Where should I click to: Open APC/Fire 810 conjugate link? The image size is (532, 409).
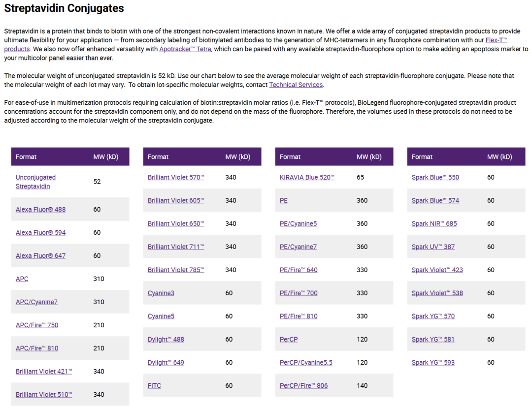37,348
